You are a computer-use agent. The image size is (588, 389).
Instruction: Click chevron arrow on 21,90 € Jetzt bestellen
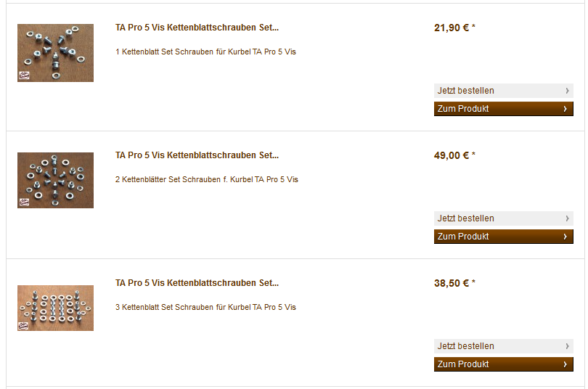567,91
